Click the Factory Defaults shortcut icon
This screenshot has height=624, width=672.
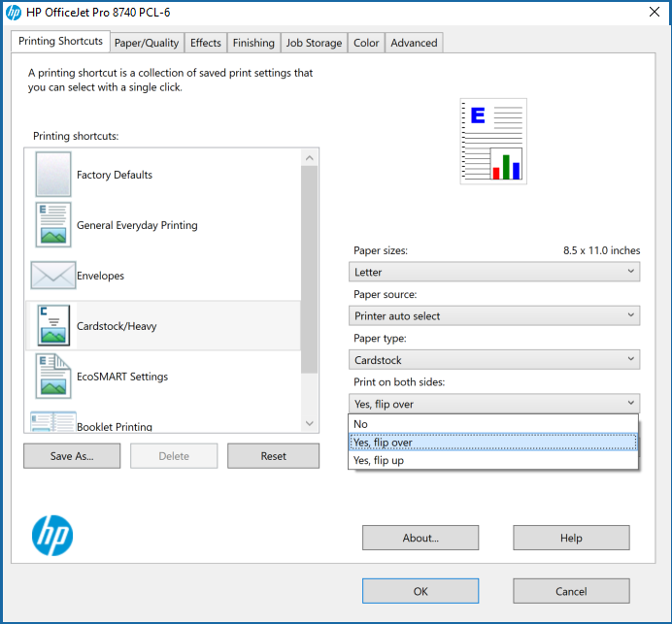(53, 175)
